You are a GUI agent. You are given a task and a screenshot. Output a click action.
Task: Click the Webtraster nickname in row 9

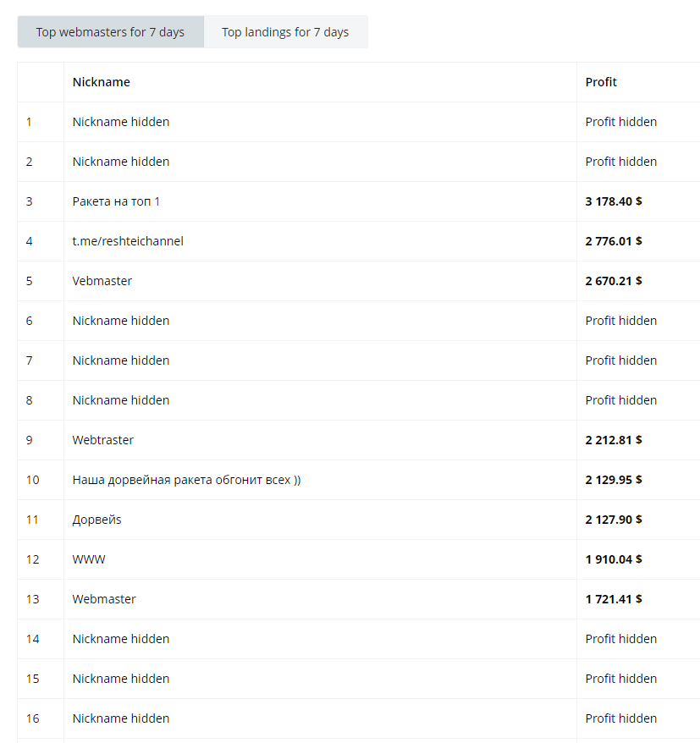(103, 440)
